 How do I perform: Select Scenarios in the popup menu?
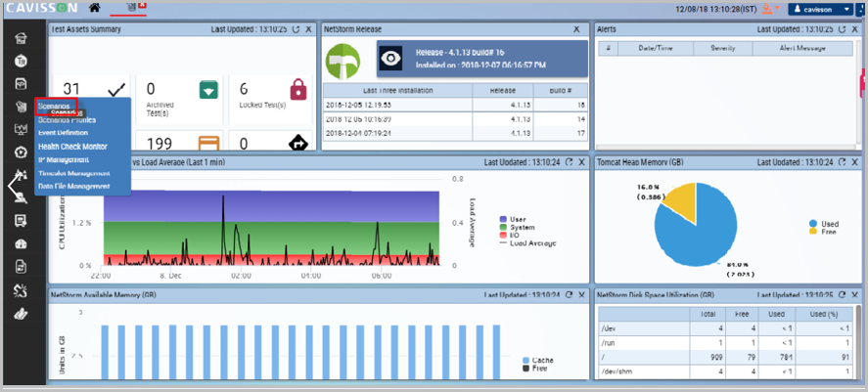54,106
